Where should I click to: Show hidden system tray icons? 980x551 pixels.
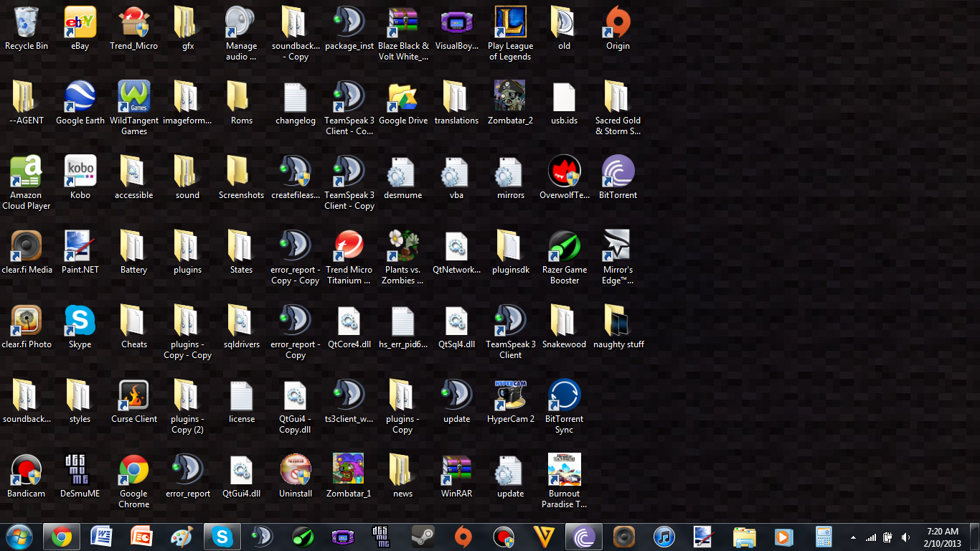pyautogui.click(x=853, y=537)
